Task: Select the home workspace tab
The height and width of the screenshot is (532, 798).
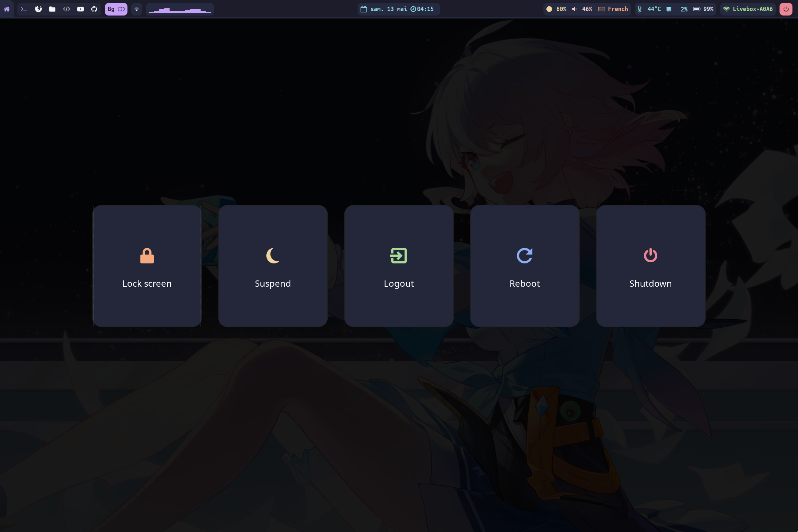Action: 7,9
